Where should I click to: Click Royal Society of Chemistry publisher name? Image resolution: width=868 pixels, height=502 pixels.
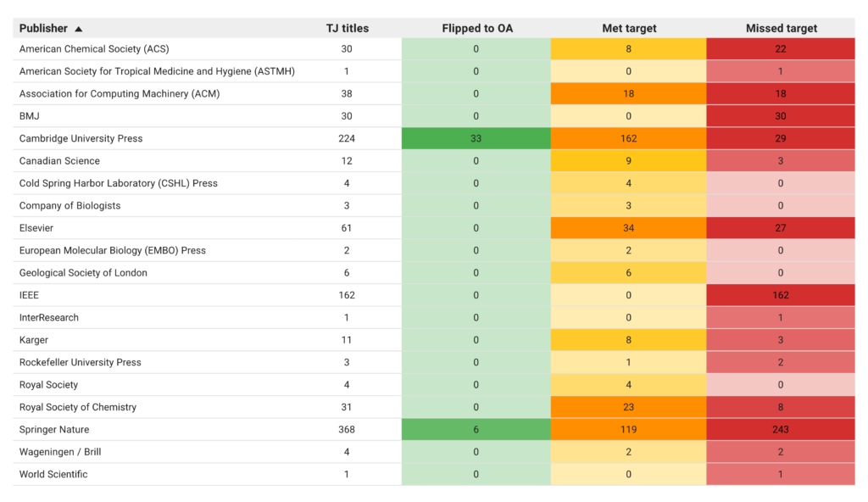(x=77, y=407)
